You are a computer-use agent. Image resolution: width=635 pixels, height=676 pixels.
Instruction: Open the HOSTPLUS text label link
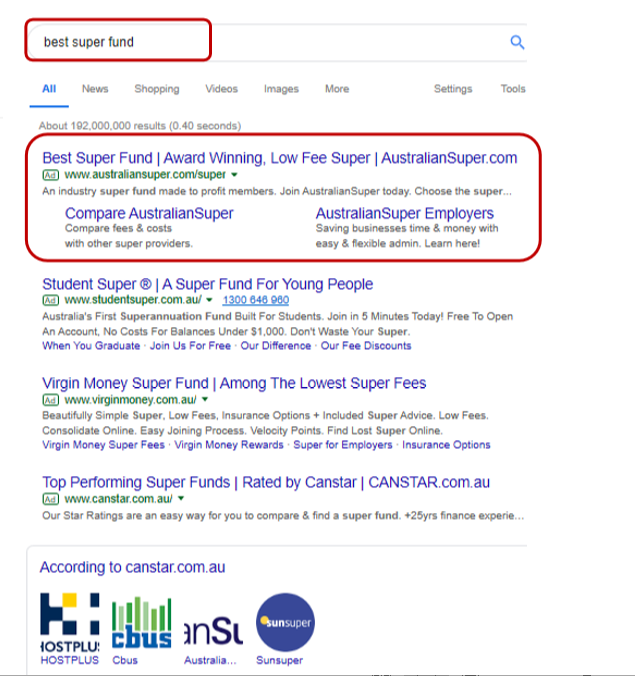[70, 660]
